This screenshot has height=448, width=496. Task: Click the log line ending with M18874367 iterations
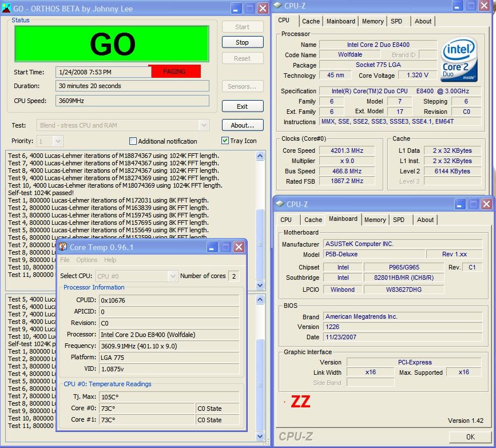pyautogui.click(x=114, y=156)
